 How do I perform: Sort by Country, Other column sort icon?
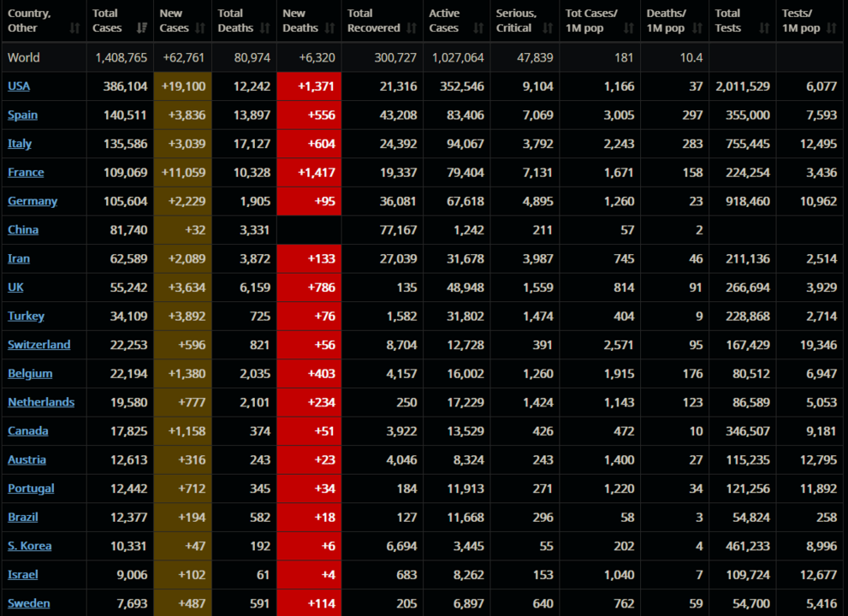click(x=74, y=28)
